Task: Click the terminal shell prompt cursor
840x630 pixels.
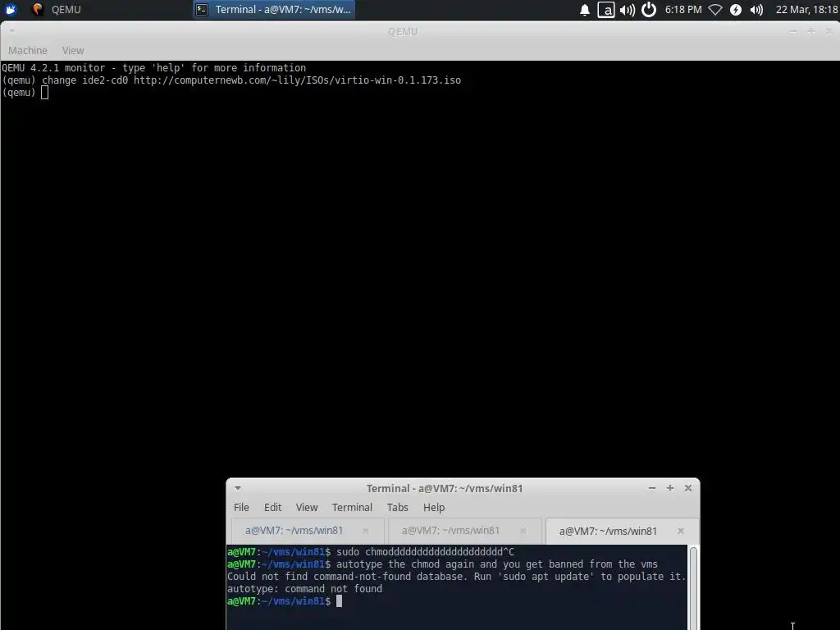Action: pyautogui.click(x=339, y=601)
